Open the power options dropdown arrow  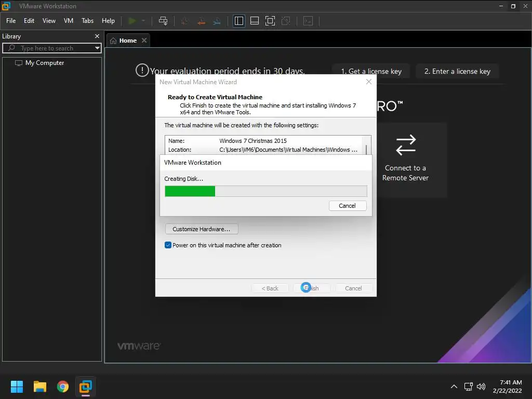click(143, 21)
